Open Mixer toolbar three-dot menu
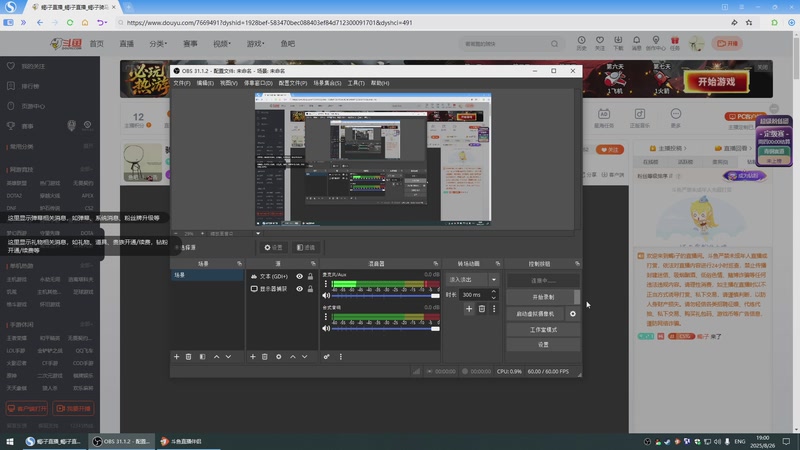800x450 pixels. [341, 357]
